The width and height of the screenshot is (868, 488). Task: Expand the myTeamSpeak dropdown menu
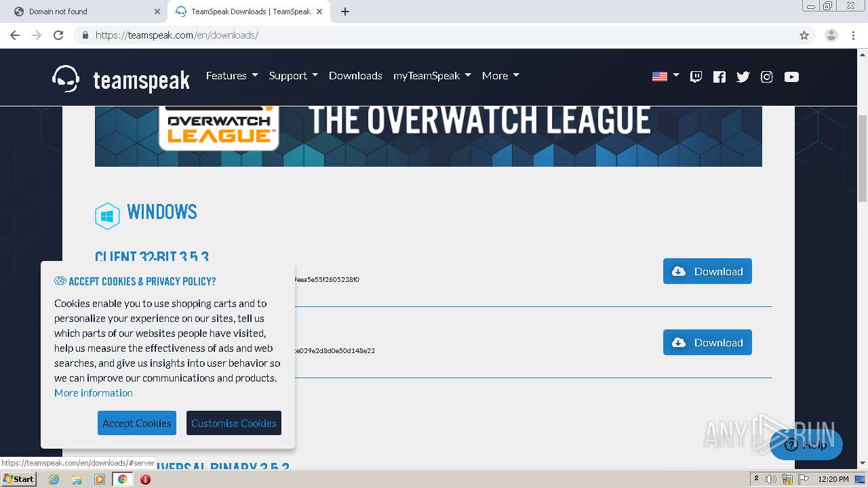(x=432, y=76)
